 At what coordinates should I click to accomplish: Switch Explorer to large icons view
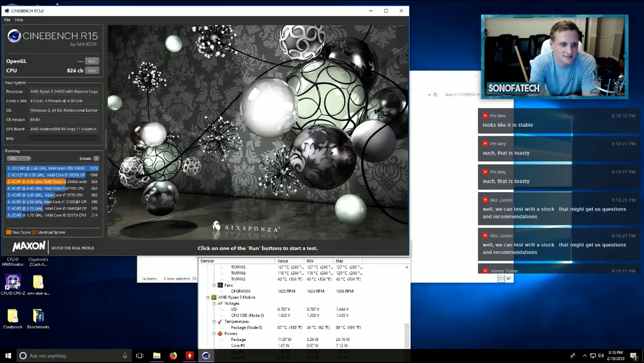coord(509,278)
